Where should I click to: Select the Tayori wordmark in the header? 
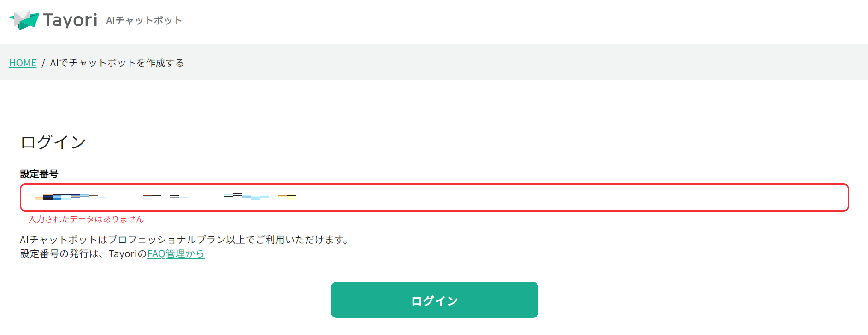tap(70, 19)
